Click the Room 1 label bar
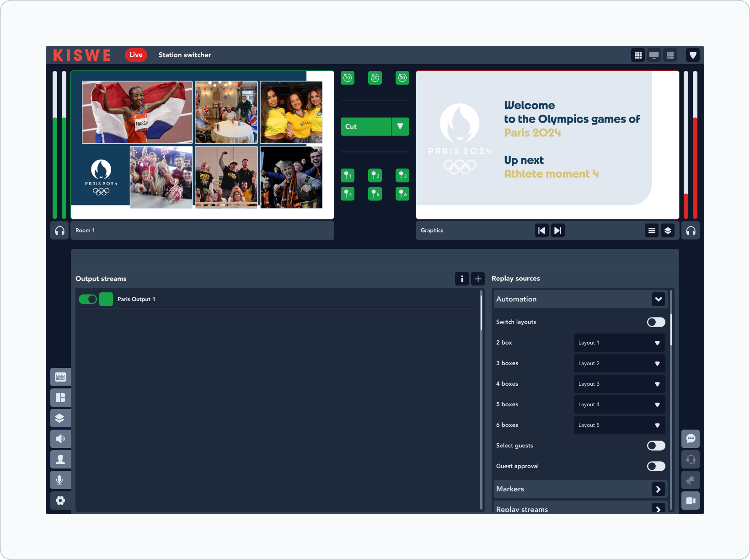The width and height of the screenshot is (750, 560). click(202, 231)
